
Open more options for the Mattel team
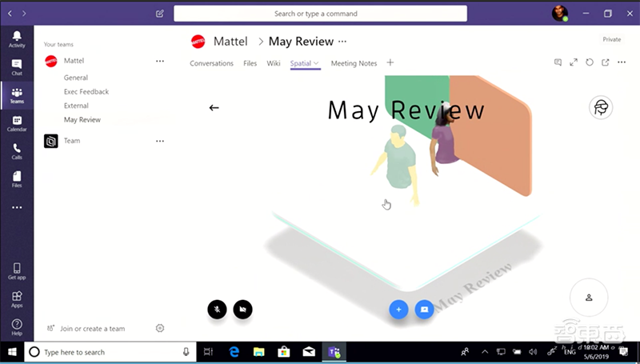pyautogui.click(x=159, y=61)
